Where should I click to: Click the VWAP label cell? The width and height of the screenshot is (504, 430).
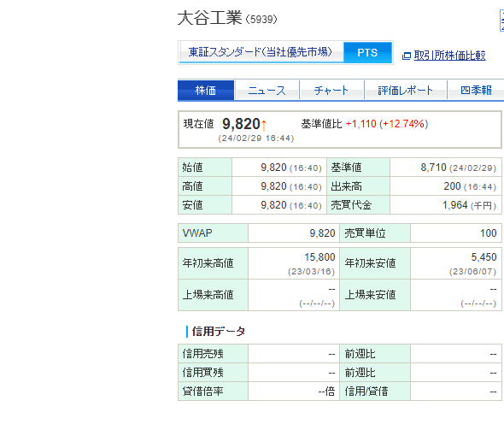(213, 233)
